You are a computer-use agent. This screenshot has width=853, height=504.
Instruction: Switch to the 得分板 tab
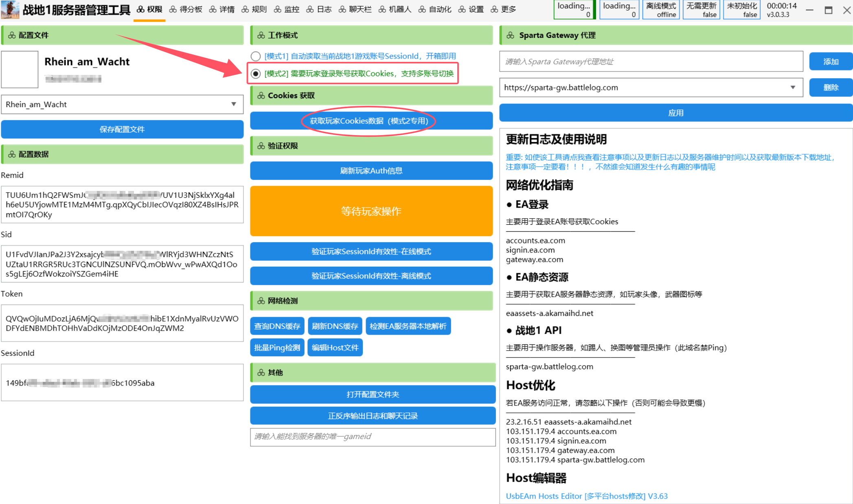[186, 9]
